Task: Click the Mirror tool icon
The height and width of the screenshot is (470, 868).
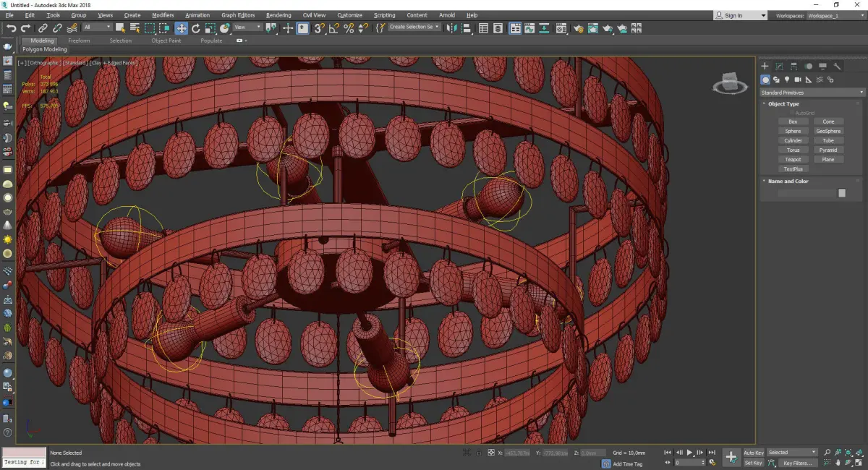Action: (x=451, y=28)
